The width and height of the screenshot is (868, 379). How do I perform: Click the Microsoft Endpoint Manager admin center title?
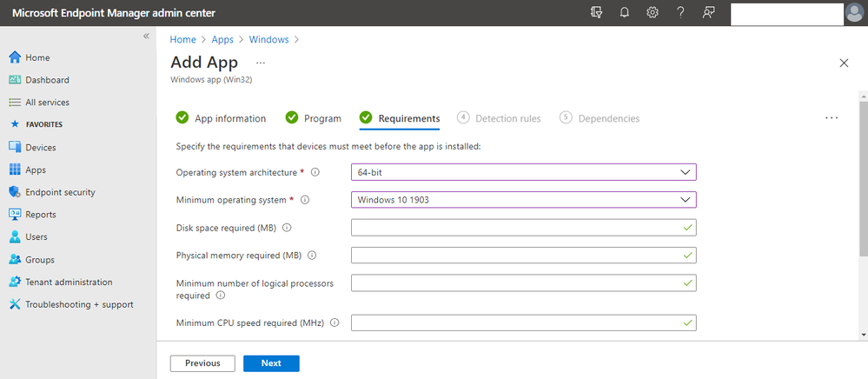pos(114,13)
